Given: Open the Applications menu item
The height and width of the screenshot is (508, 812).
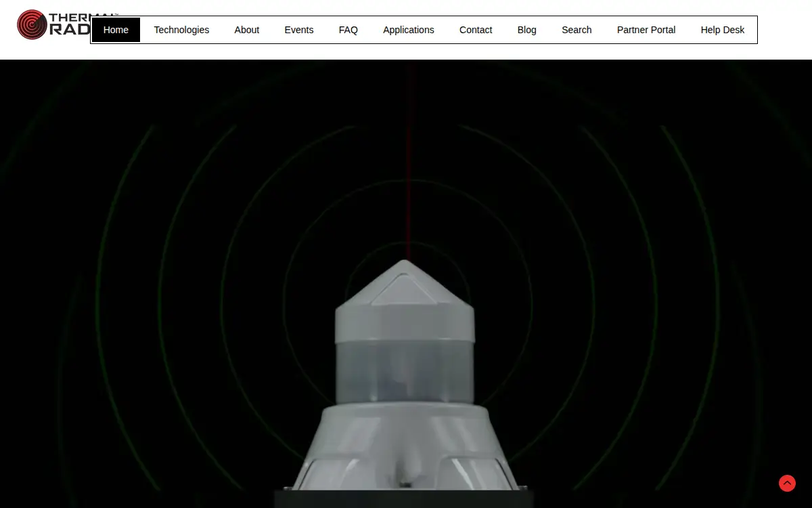Looking at the screenshot, I should pyautogui.click(x=409, y=30).
